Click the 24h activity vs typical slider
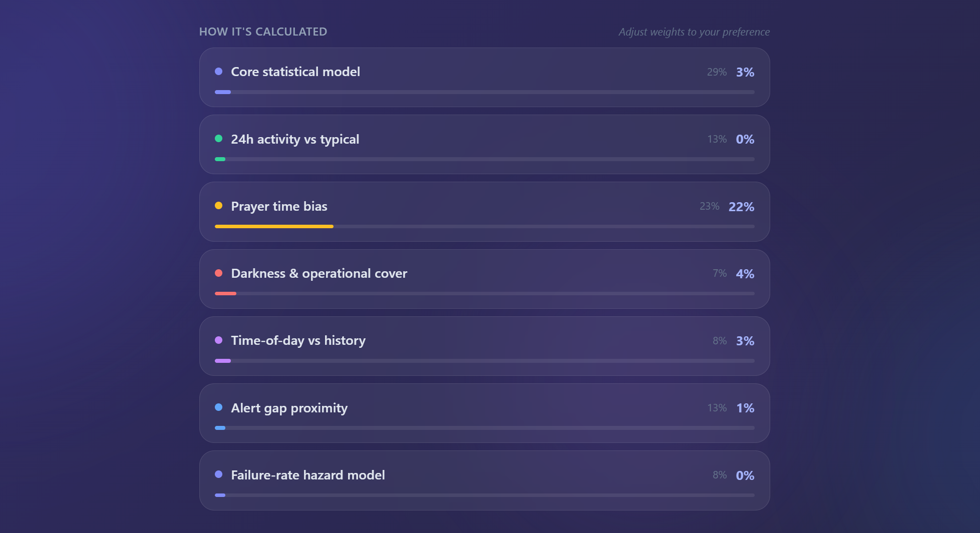Viewport: 980px width, 533px height. tap(484, 159)
